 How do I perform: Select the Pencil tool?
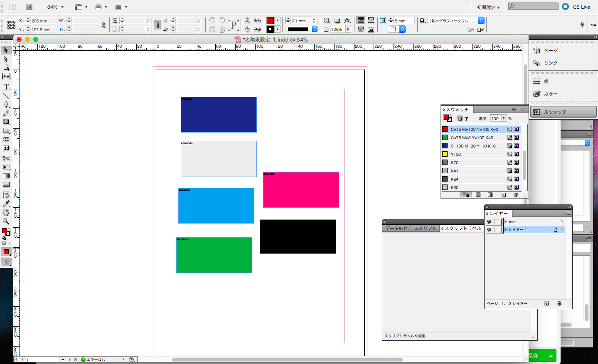[x=6, y=113]
